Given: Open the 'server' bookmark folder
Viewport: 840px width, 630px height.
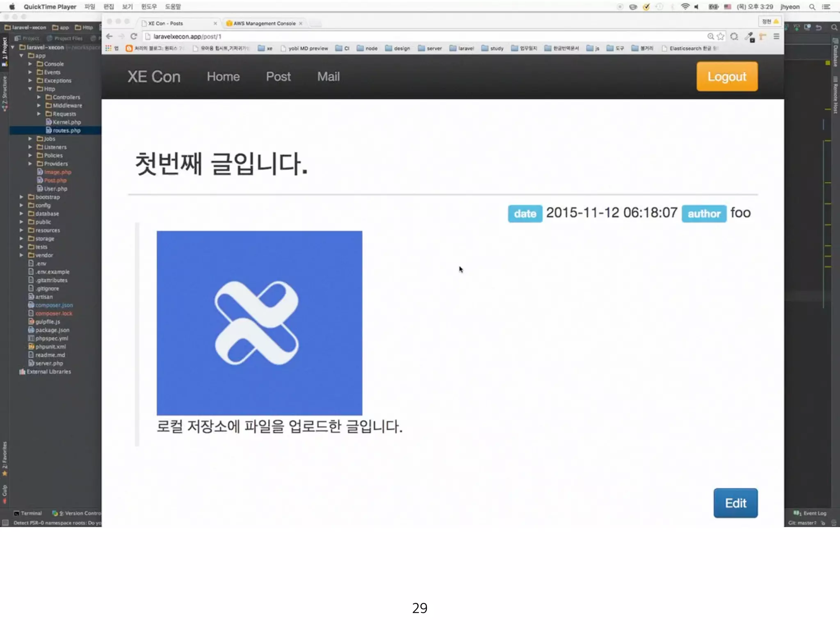Looking at the screenshot, I should (x=429, y=48).
